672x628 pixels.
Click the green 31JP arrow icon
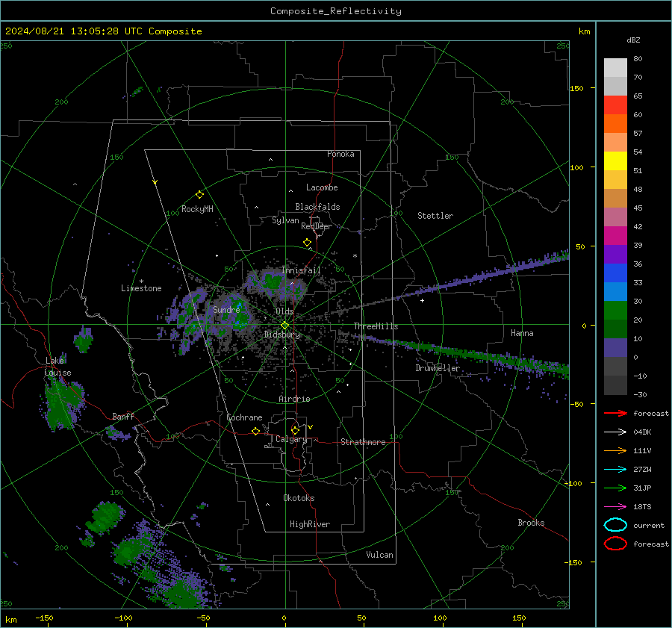pos(615,488)
